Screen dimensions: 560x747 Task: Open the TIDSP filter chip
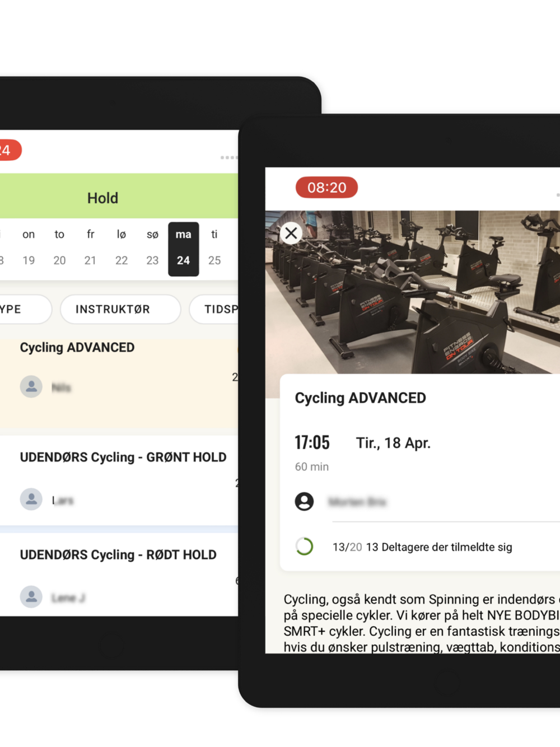(x=214, y=309)
